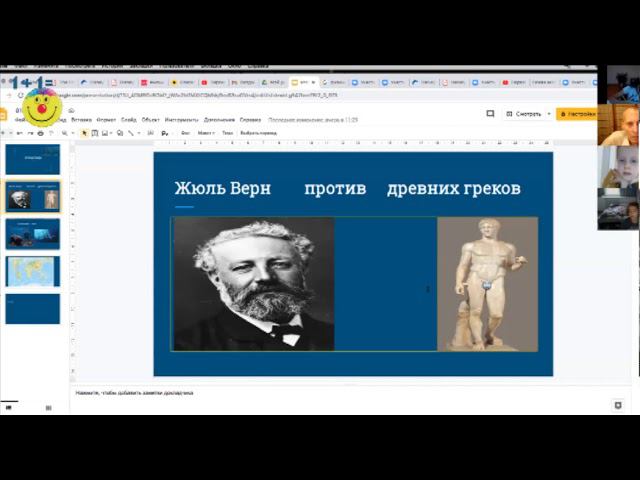Select the third slide thumbnail
This screenshot has height=480, width=640.
pos(33,234)
